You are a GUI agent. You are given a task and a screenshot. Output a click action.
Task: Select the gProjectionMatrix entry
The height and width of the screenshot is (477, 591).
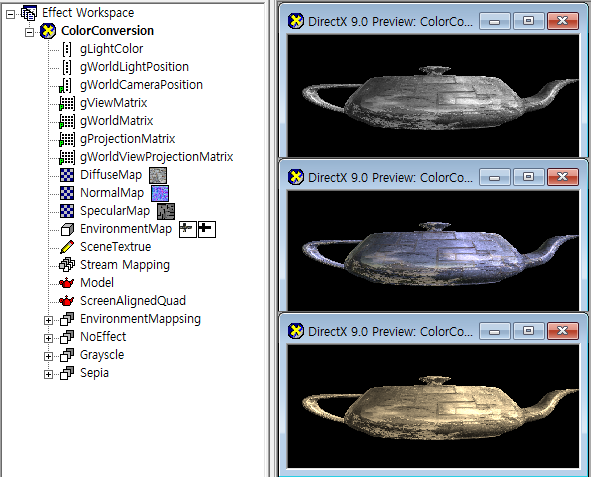click(127, 139)
